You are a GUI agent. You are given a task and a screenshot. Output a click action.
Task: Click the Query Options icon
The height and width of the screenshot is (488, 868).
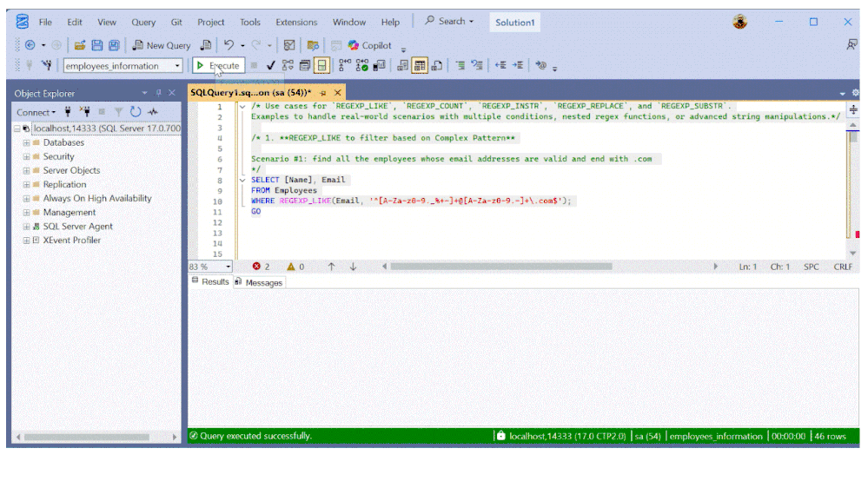click(304, 65)
